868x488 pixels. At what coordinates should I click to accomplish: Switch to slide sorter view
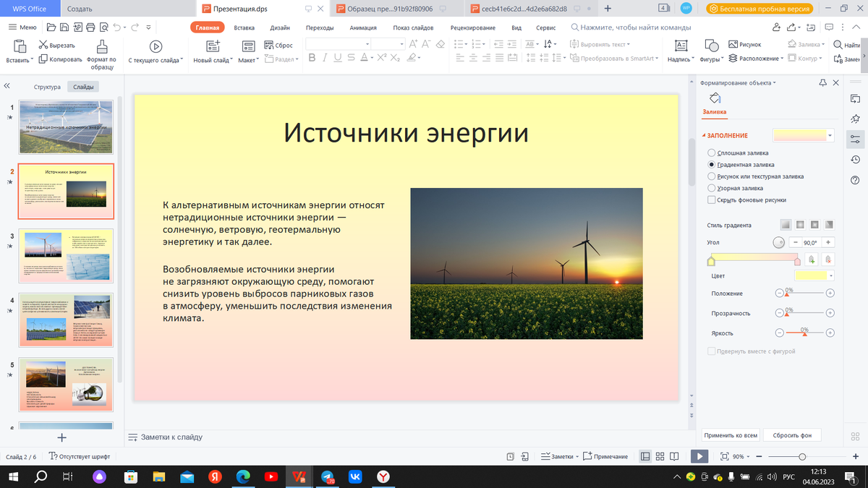(x=660, y=456)
